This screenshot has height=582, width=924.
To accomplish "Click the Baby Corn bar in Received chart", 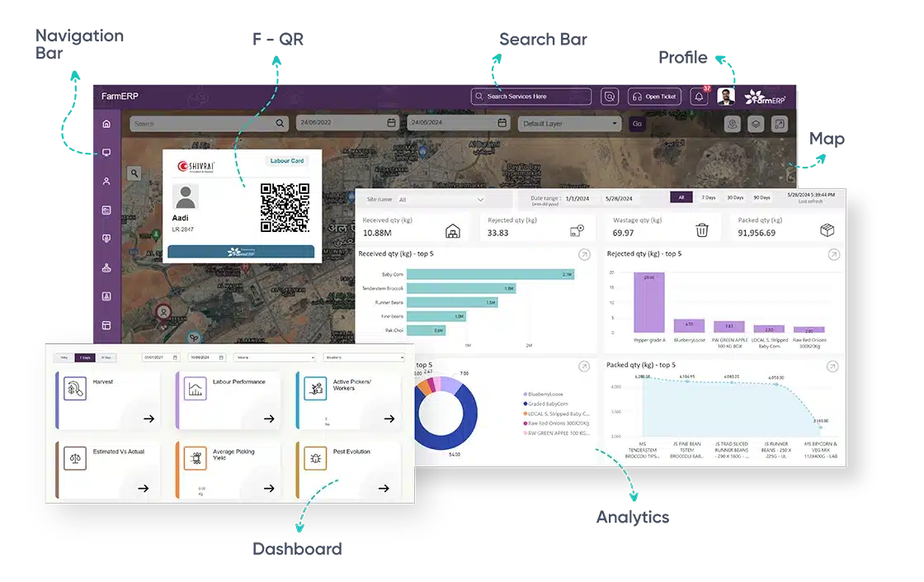I will coord(490,275).
